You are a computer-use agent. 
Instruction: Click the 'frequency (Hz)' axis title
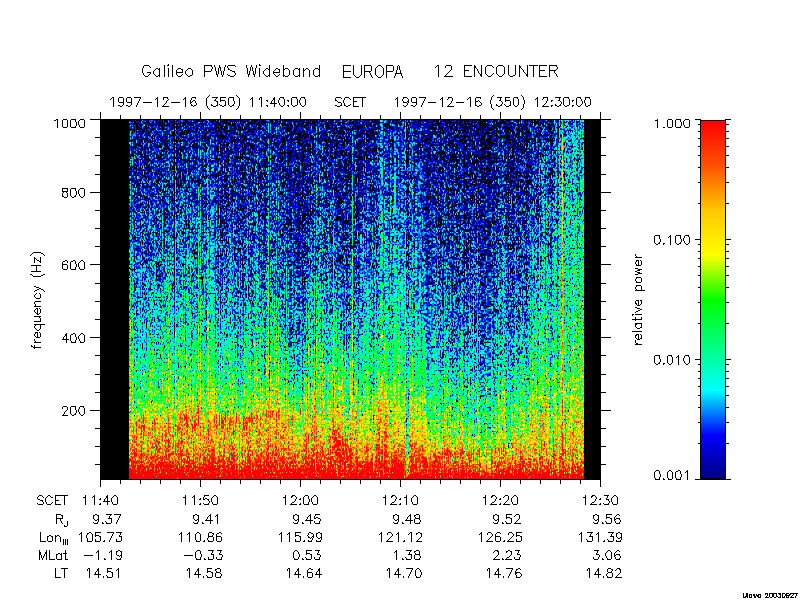point(37,300)
